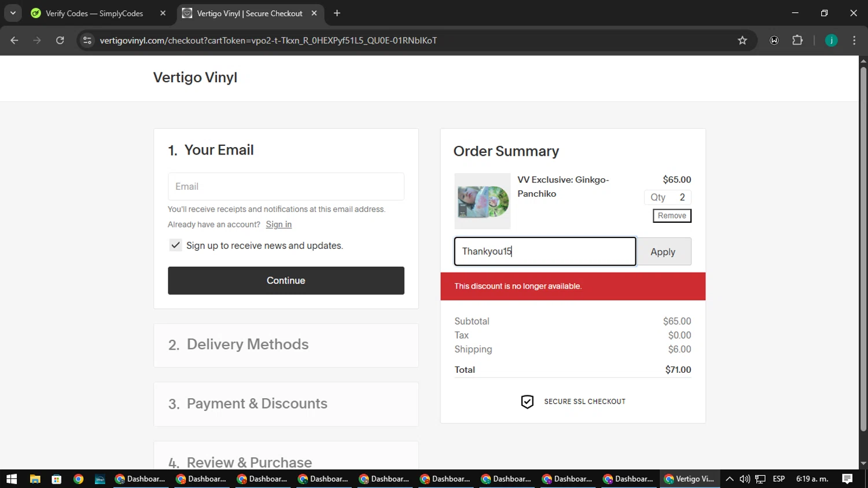Screen dimensions: 868x488
Task: Restore down the Chrome window
Action: click(824, 13)
